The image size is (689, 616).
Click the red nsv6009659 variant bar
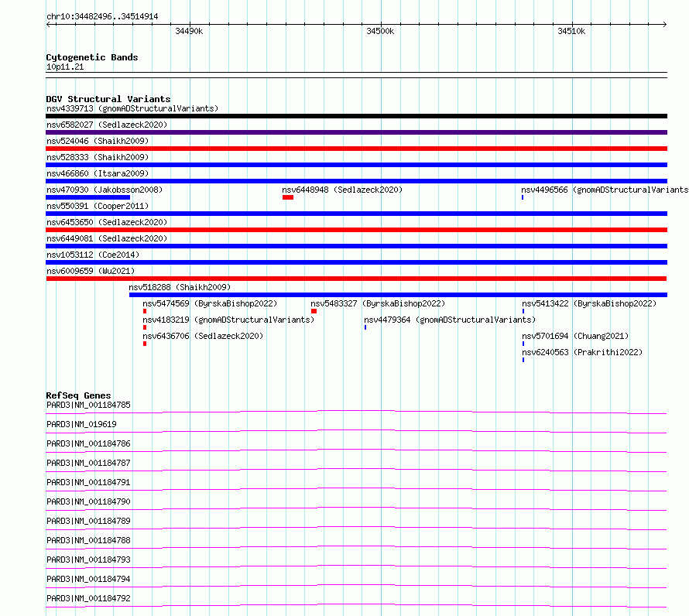[356, 279]
